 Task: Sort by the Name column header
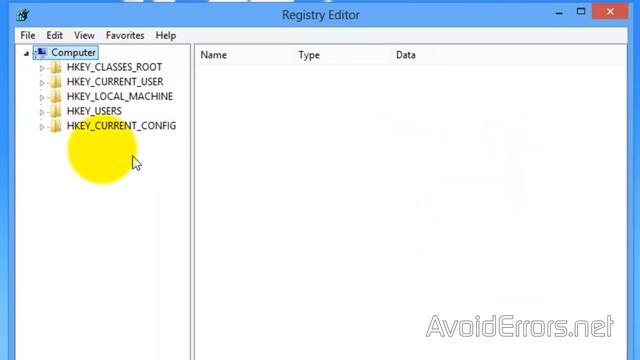[244, 55]
